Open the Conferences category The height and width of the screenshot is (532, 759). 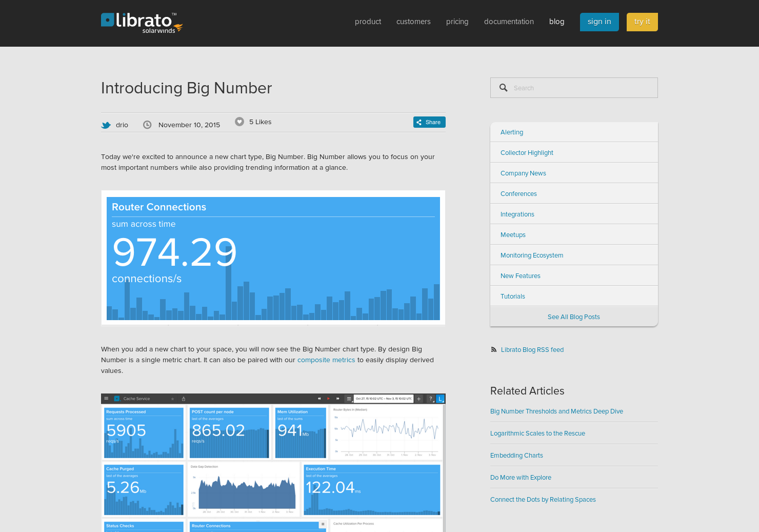pyautogui.click(x=574, y=193)
